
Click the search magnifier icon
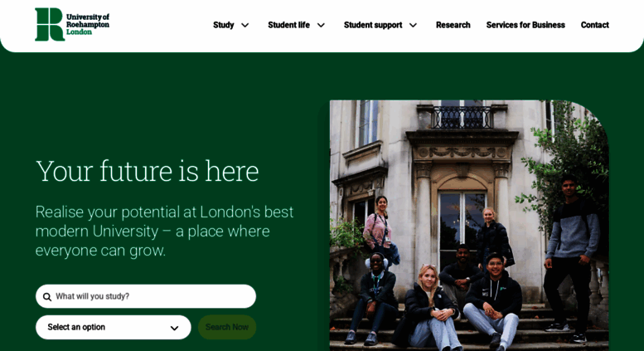pyautogui.click(x=47, y=297)
